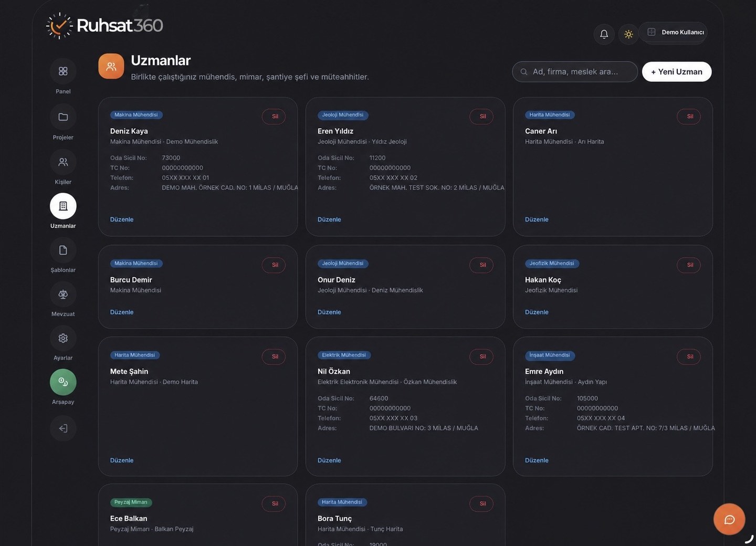Click the Şablonlar sidebar label

(63, 270)
